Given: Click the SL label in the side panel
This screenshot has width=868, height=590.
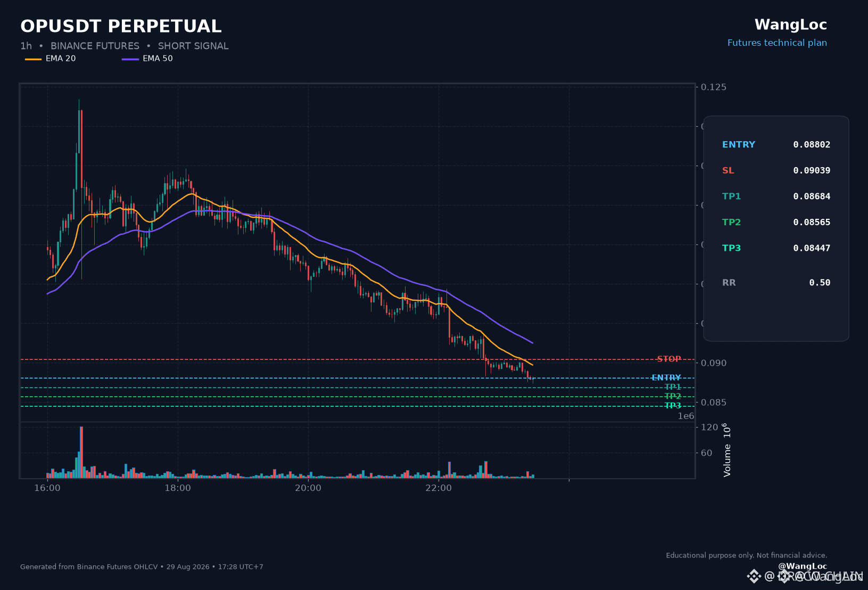Looking at the screenshot, I should [728, 170].
